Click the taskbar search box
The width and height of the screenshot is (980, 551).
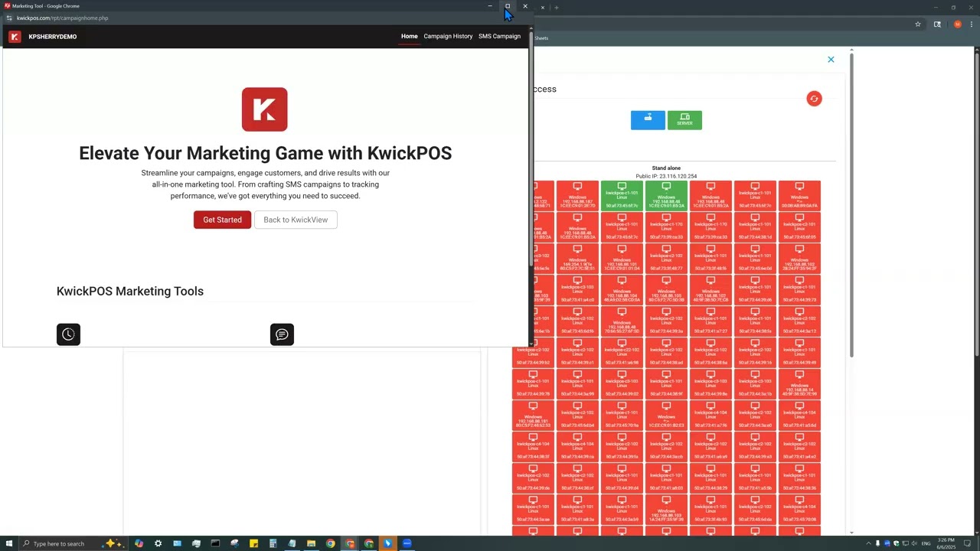click(x=73, y=543)
